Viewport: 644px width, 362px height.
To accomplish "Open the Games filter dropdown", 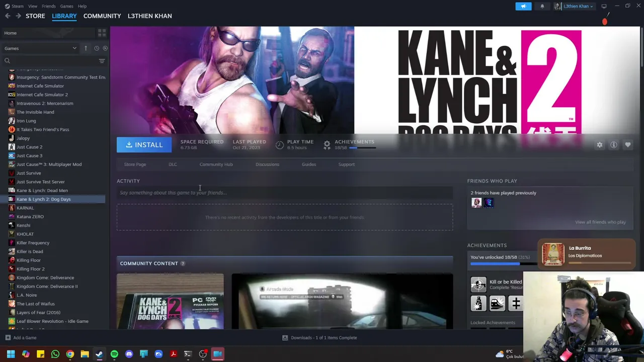I will 40,48.
